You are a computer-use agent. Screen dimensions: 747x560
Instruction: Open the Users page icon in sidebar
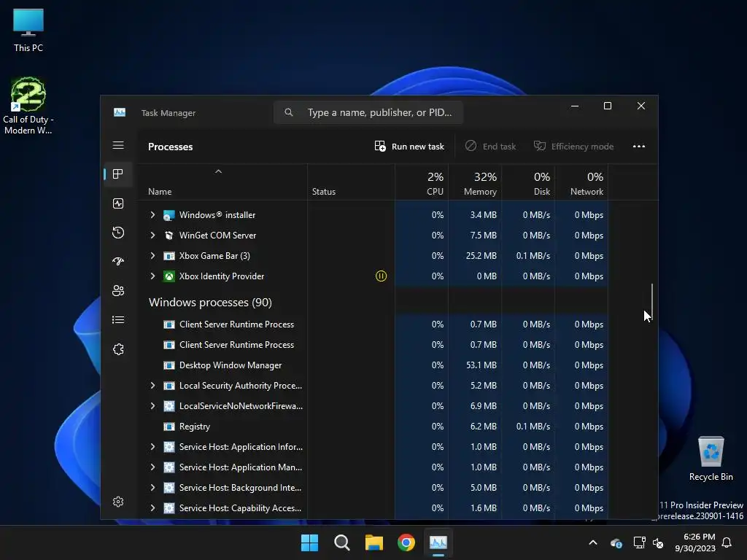coord(118,290)
